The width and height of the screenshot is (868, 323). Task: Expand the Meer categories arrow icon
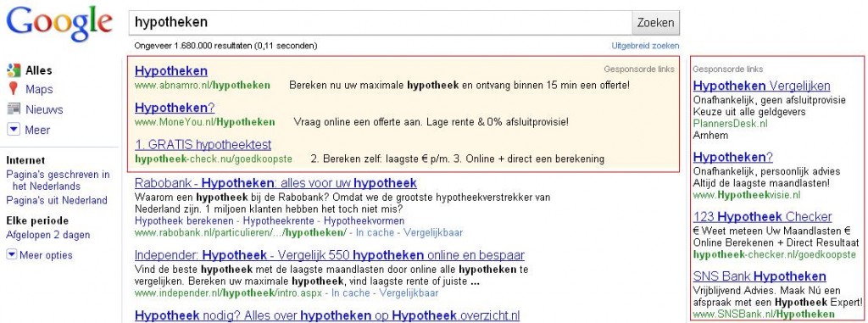coord(14,130)
